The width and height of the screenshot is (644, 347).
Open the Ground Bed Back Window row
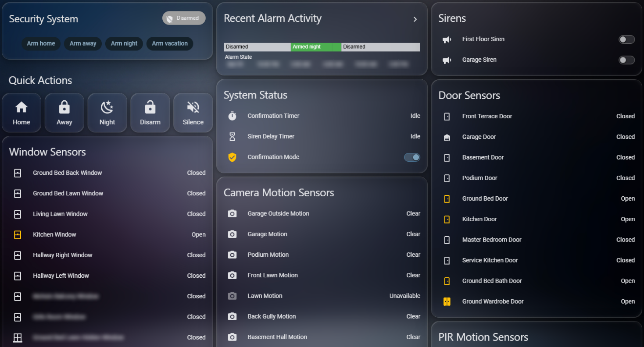[107, 173]
